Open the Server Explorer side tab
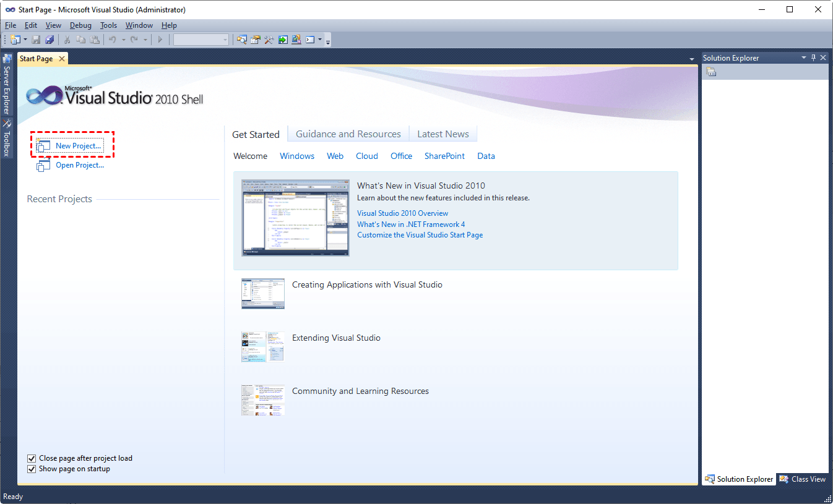This screenshot has height=504, width=833. pos(7,85)
